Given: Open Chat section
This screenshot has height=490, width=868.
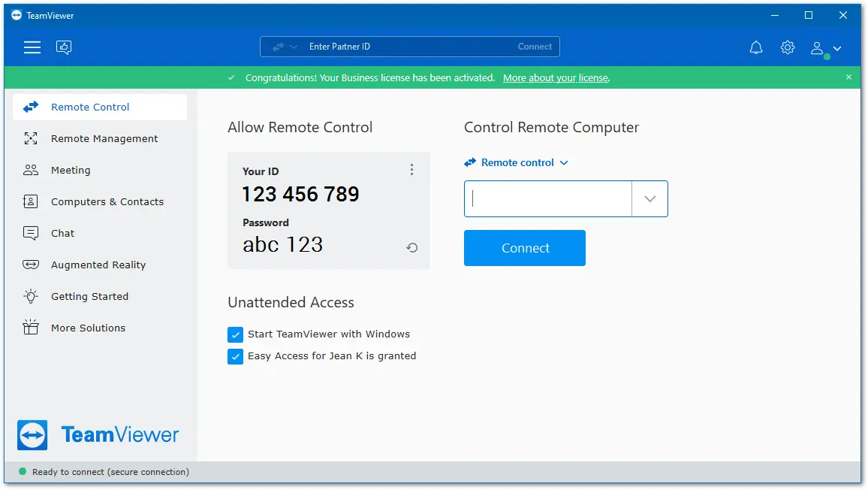Looking at the screenshot, I should [x=100, y=234].
